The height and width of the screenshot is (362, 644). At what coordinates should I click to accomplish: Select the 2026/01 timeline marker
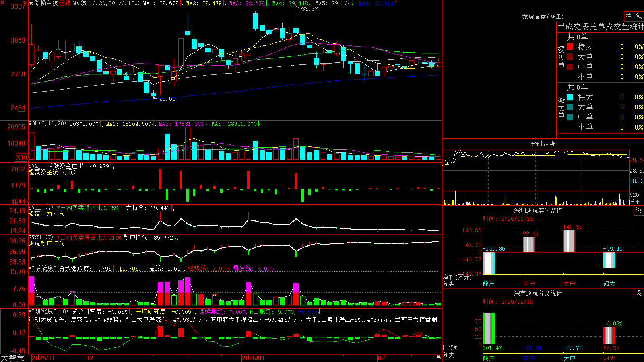(253, 358)
